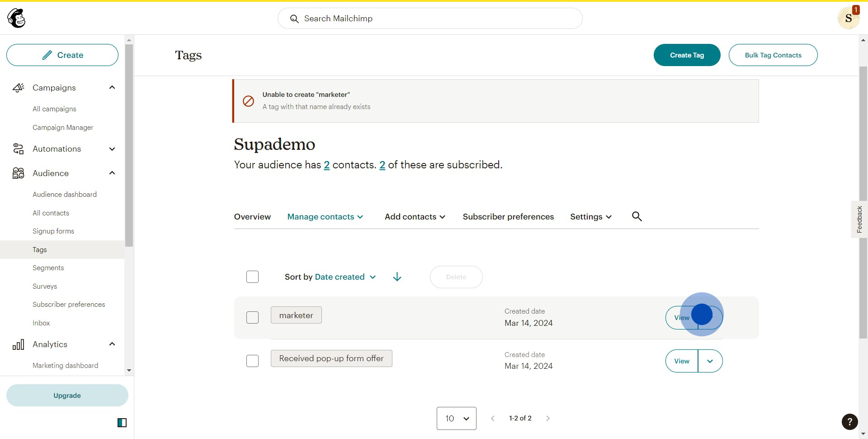The height and width of the screenshot is (439, 868).
Task: Go to next page of tags
Action: tap(548, 419)
